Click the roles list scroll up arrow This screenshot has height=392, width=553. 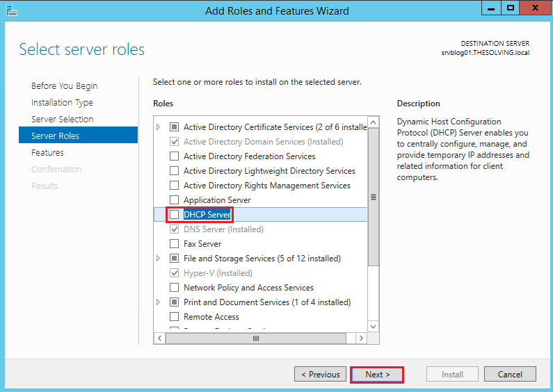click(373, 122)
